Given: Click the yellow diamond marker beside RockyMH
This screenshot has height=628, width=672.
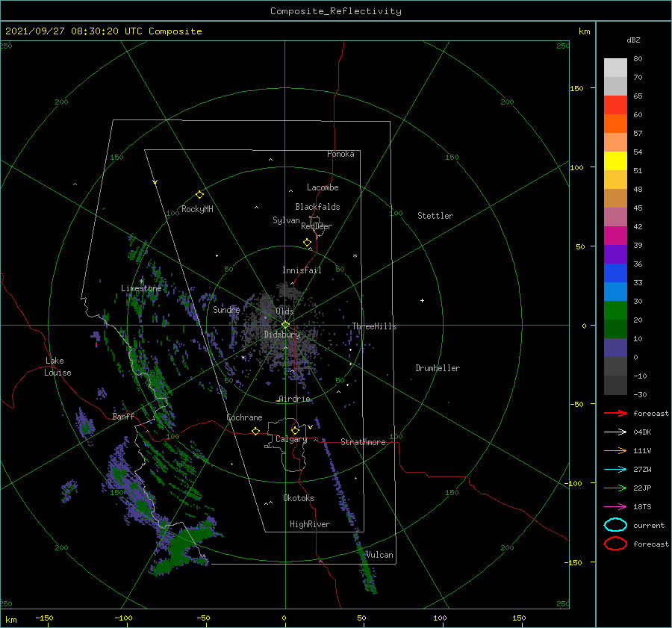Looking at the screenshot, I should click(x=199, y=195).
